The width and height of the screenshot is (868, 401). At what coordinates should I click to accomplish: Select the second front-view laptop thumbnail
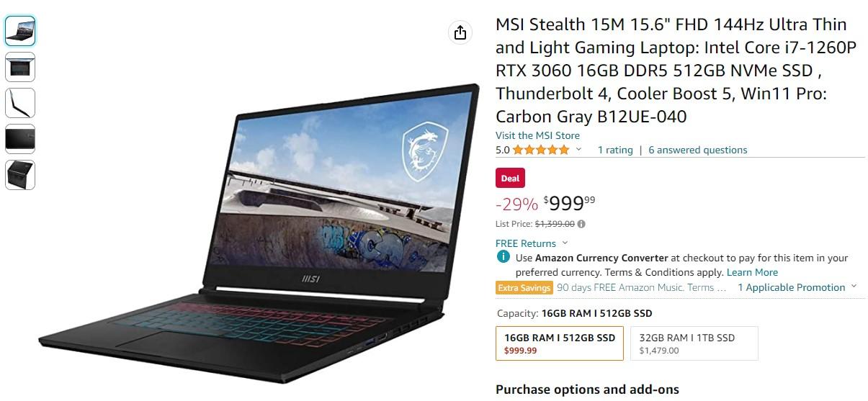coord(20,67)
